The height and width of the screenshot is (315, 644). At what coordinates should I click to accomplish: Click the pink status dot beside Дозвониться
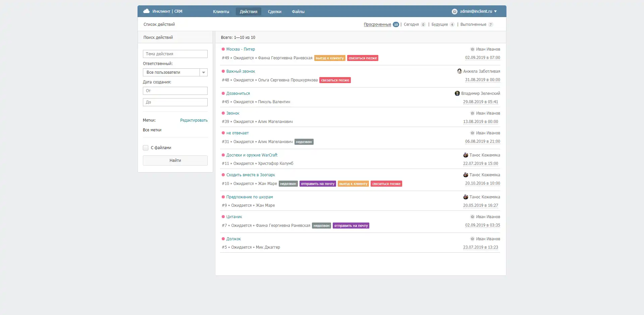tap(223, 93)
